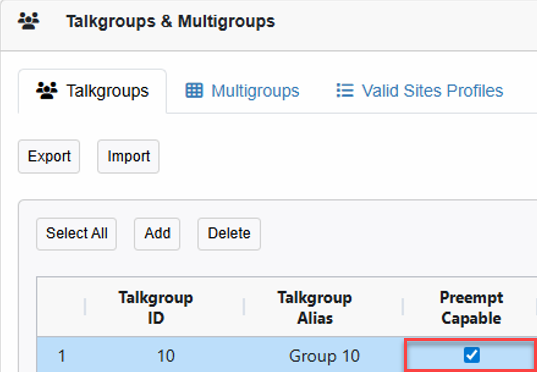
Task: Select row number 1 in the table
Action: point(61,356)
